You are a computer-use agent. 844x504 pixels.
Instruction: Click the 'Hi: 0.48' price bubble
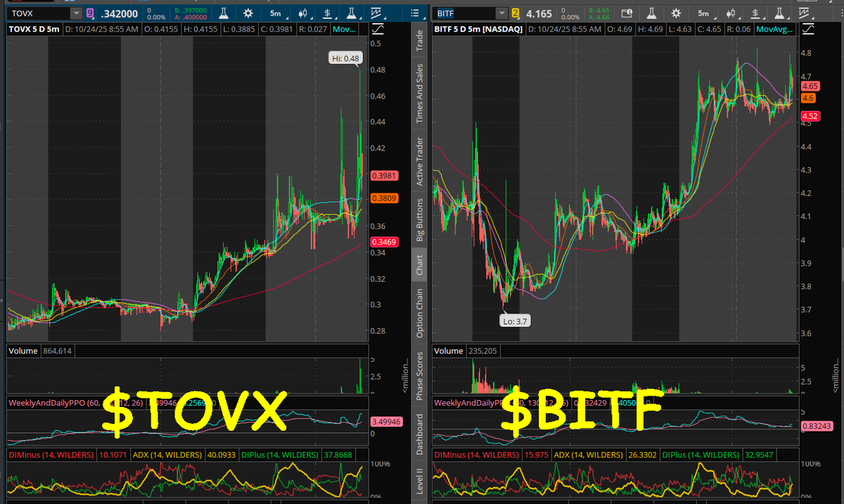click(345, 58)
